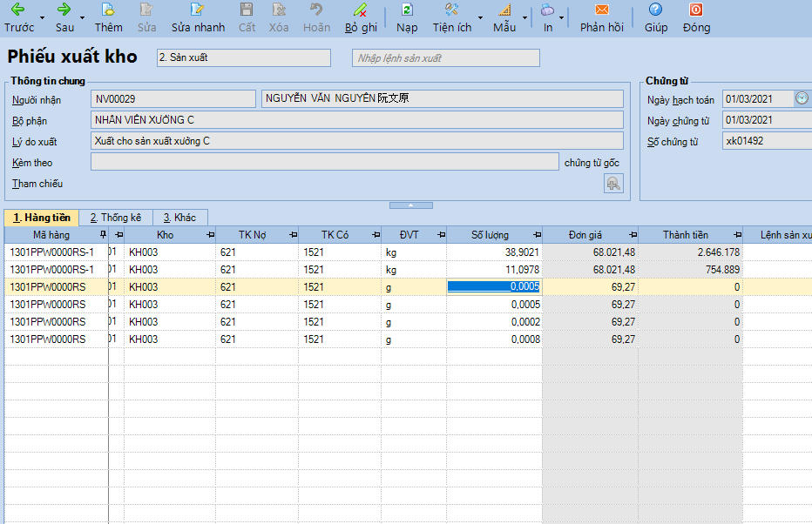Click the Nhập lệnh sản xuất field
This screenshot has width=812, height=524.
446,58
